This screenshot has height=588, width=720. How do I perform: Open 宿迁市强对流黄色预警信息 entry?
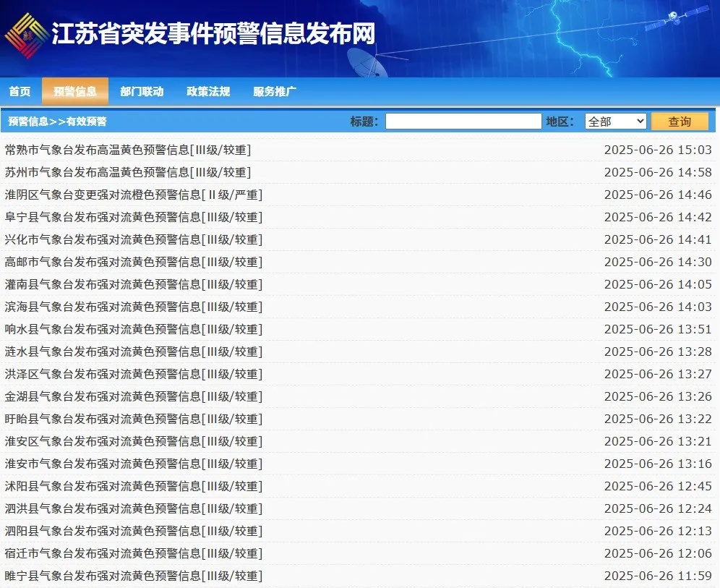(131, 554)
